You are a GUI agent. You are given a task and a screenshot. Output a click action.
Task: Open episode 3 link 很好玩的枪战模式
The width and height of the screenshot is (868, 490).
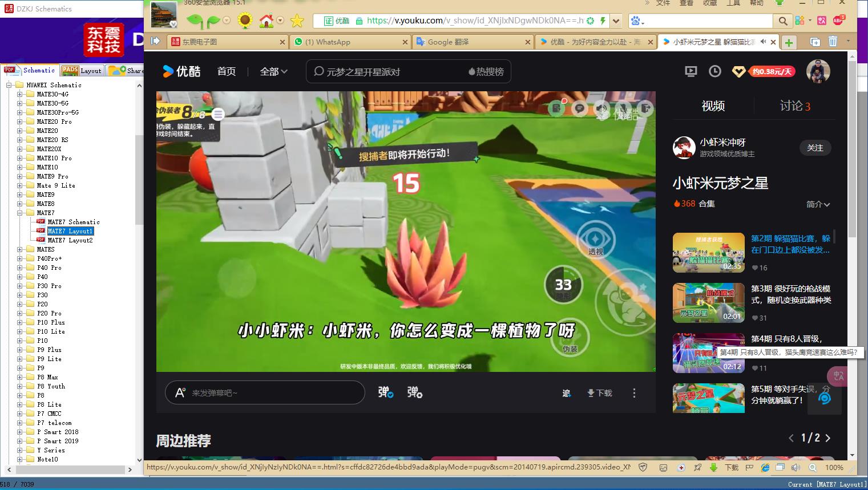(791, 294)
